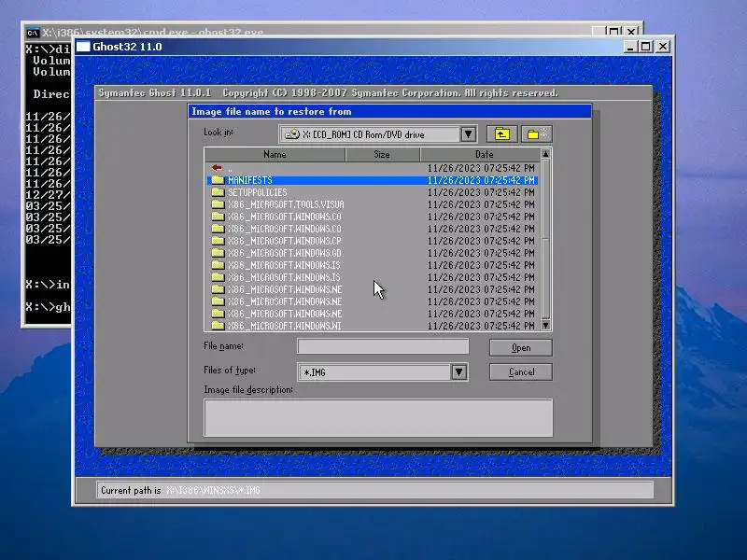The height and width of the screenshot is (560, 747).
Task: Close the cmd.exe window behind Ghost32
Action: [x=631, y=32]
